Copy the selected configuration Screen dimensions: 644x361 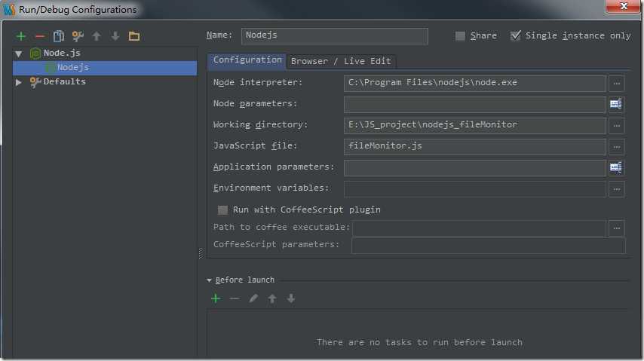59,36
